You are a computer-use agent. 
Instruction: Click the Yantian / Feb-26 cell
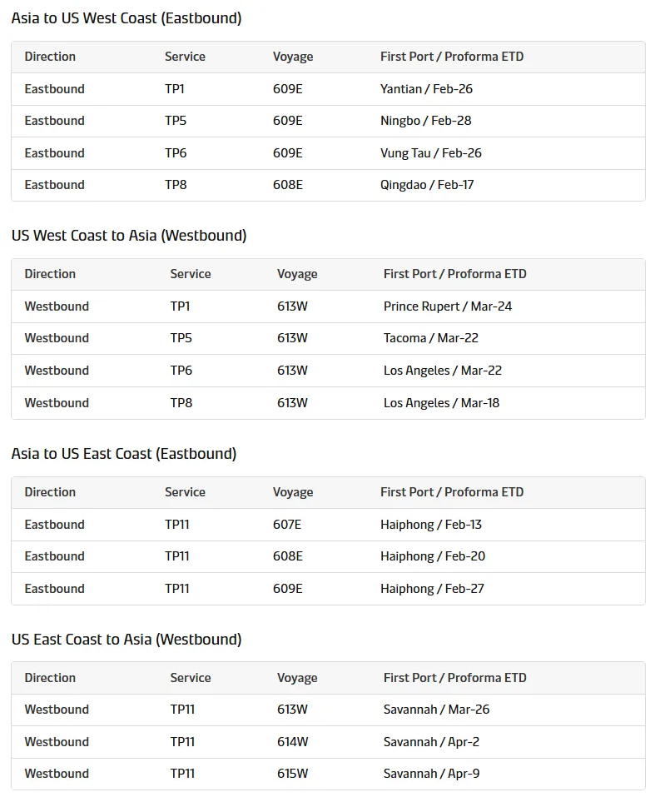click(x=426, y=89)
